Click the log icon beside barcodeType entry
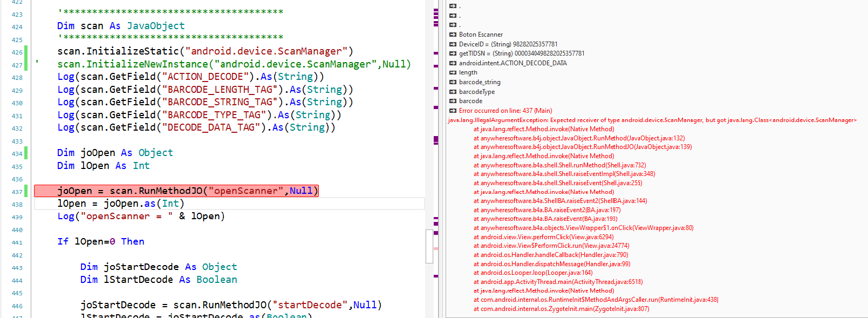The image size is (868, 318). pos(453,92)
